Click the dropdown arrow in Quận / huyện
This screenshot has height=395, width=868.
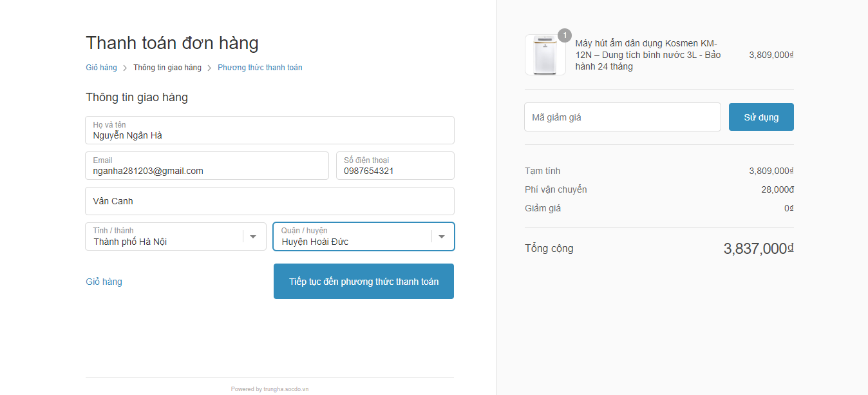pyautogui.click(x=442, y=236)
